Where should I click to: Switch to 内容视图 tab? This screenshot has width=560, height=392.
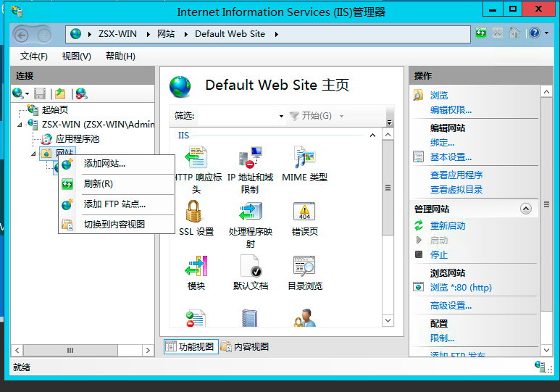(245, 346)
